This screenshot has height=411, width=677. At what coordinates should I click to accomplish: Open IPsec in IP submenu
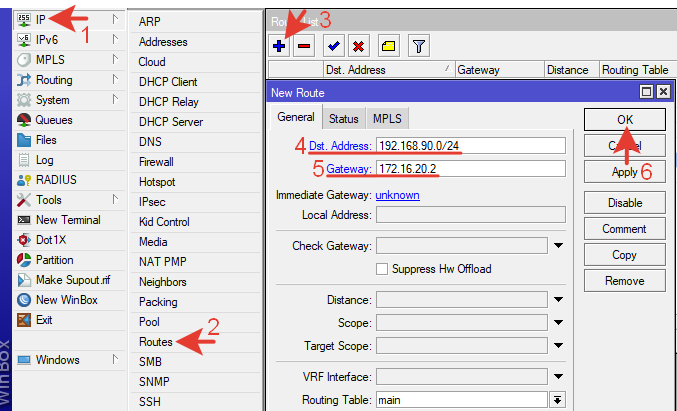(152, 202)
